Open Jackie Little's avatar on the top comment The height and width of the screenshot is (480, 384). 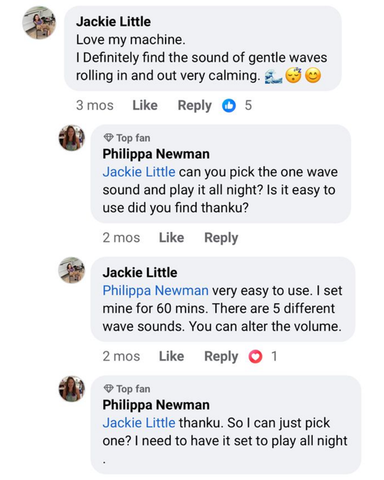(39, 22)
